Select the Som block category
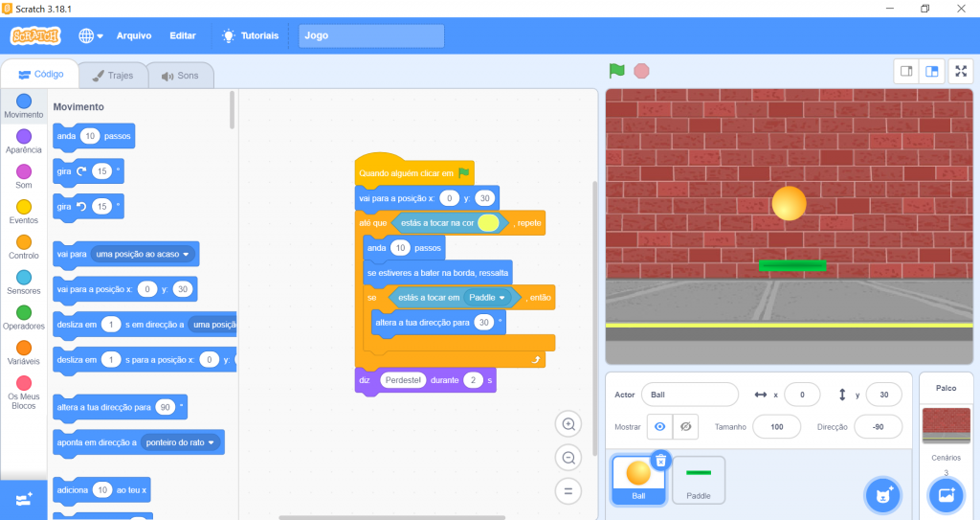Screen dimensions: 980x520 (24, 176)
